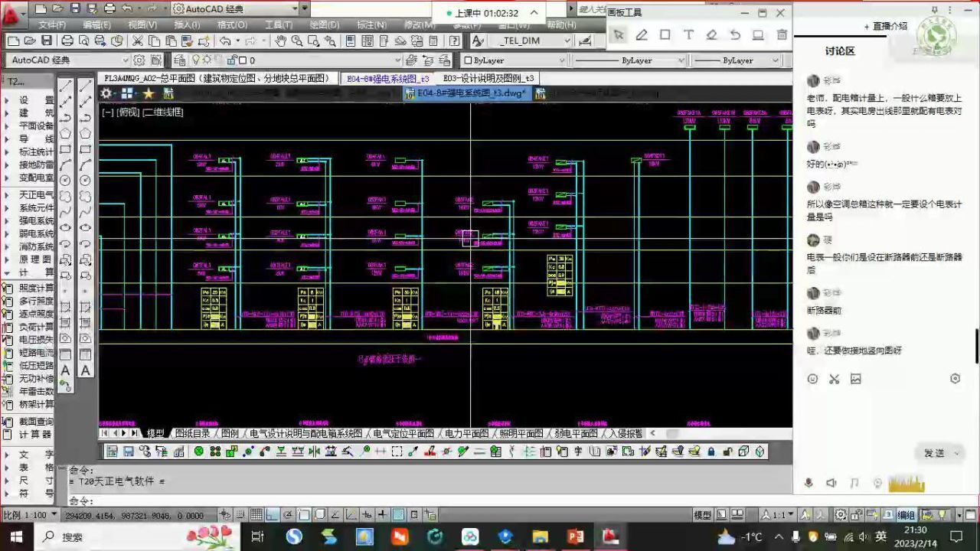Click the 直播介绍 link

tap(886, 26)
